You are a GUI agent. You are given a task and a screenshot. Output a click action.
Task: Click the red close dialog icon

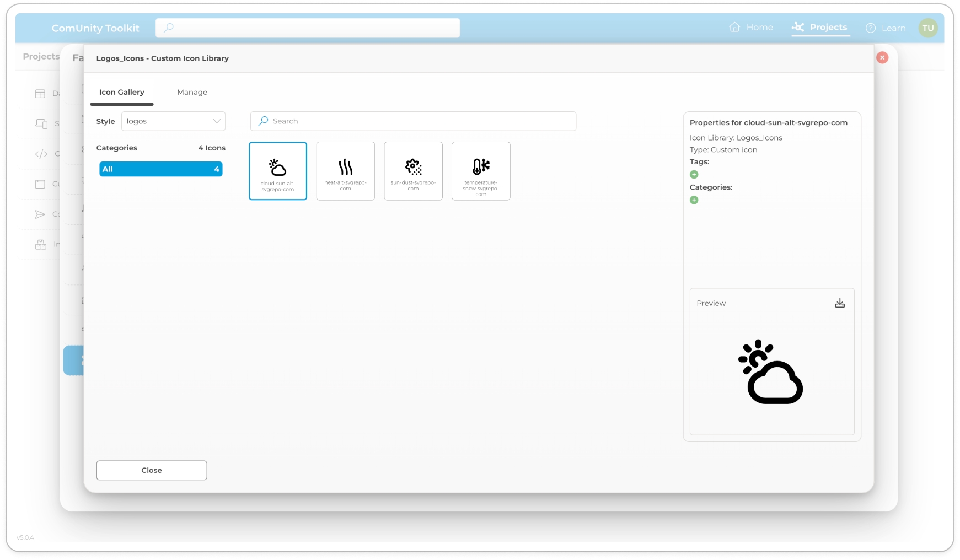[x=882, y=58]
